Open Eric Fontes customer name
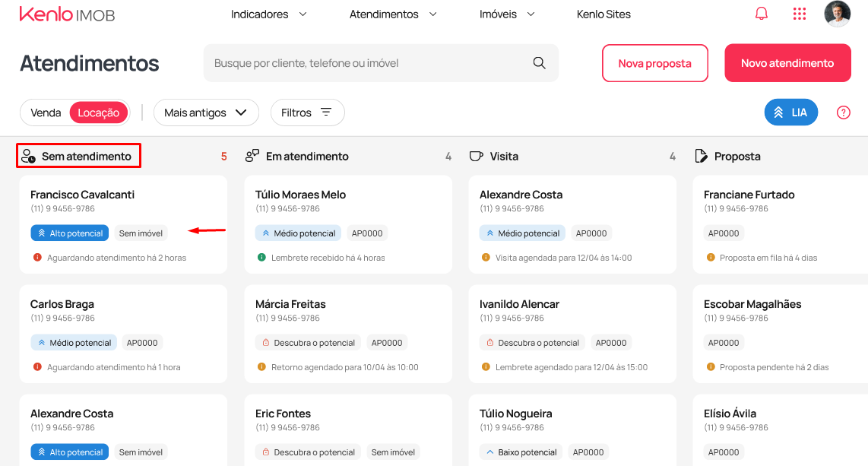868x466 pixels. coord(283,414)
